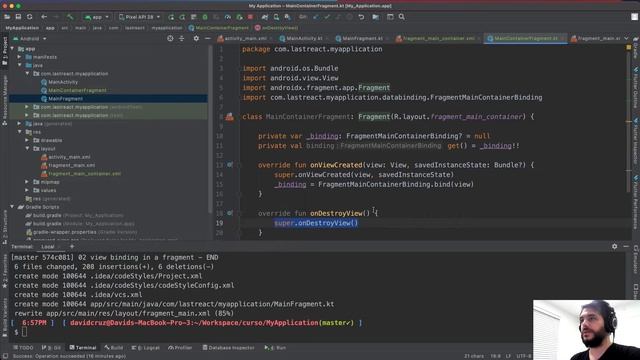This screenshot has height=360, width=640.
Task: Open the app run configuration dropdown
Action: [x=96, y=17]
